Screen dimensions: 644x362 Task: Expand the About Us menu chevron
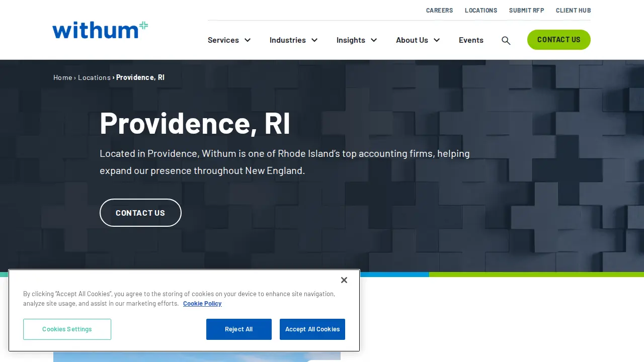pos(437,40)
